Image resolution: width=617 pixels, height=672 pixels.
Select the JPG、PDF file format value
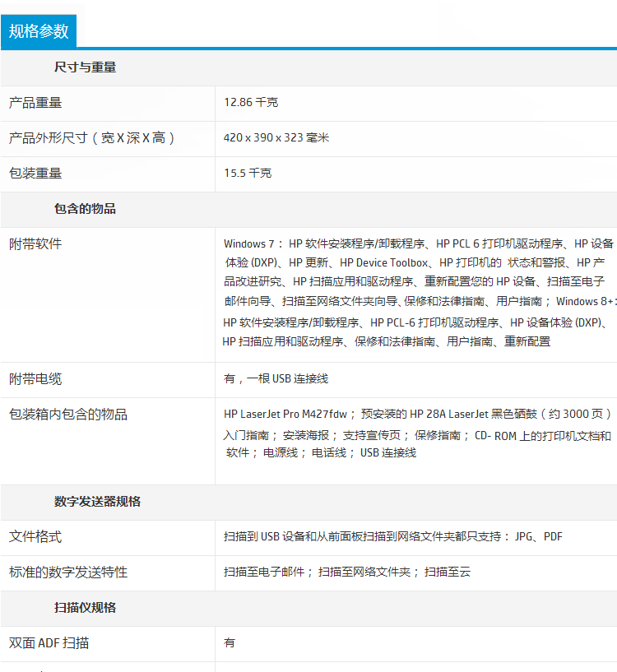pyautogui.click(x=392, y=536)
